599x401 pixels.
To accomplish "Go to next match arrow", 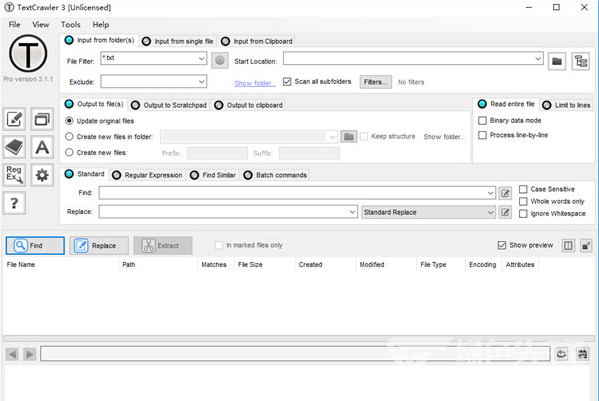I will [29, 354].
